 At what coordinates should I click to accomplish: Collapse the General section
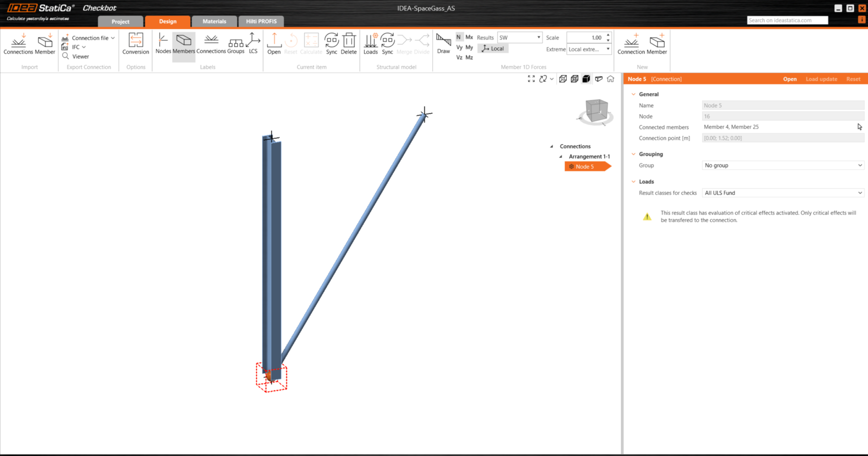point(634,94)
